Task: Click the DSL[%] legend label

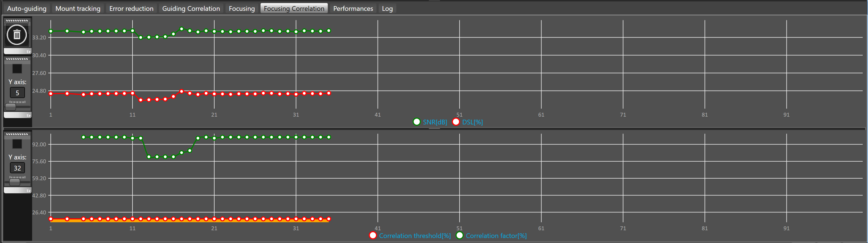Action: 472,122
